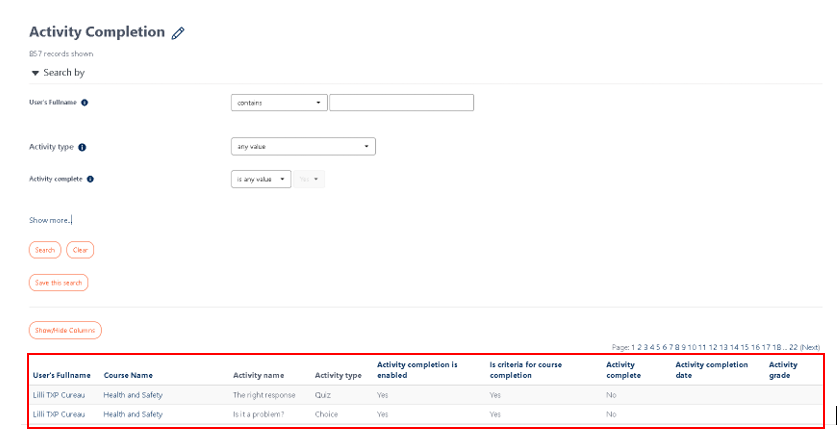The width and height of the screenshot is (840, 437).
Task: Click Save this search button
Action: point(59,283)
